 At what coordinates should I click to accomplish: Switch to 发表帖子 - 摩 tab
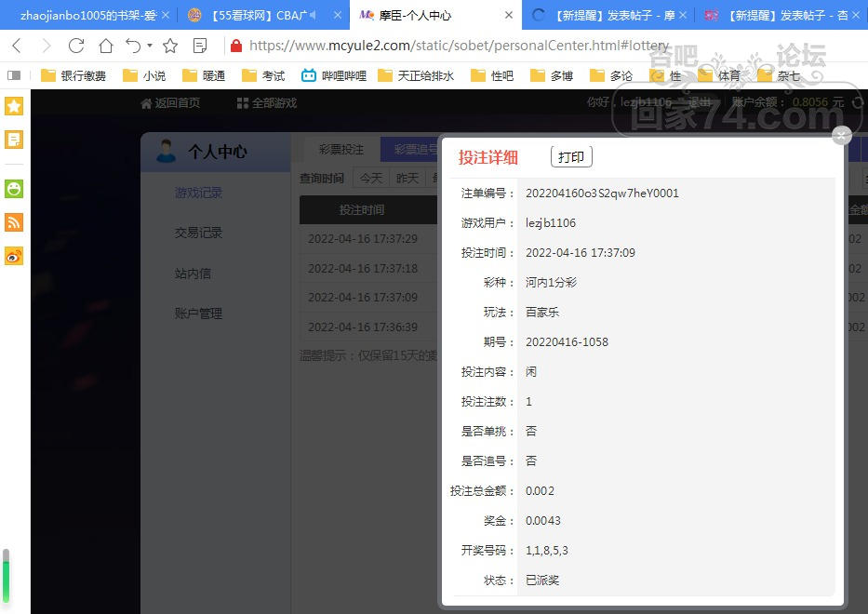pos(608,15)
